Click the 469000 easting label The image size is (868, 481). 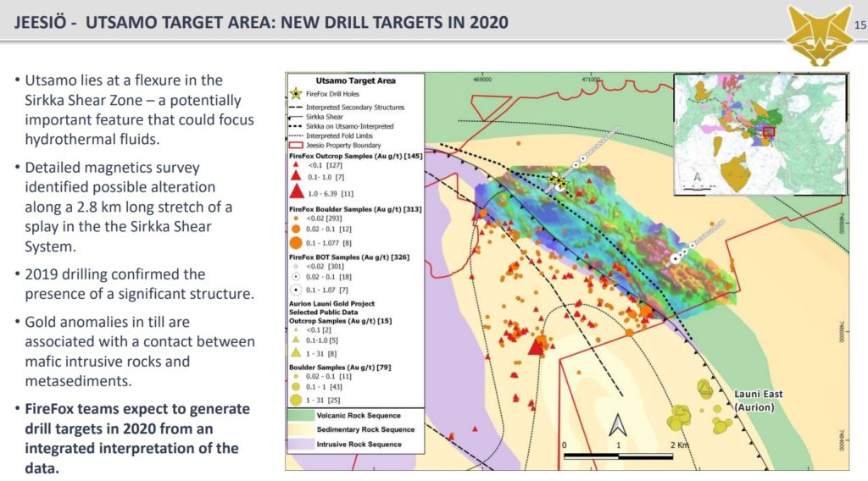[x=482, y=80]
